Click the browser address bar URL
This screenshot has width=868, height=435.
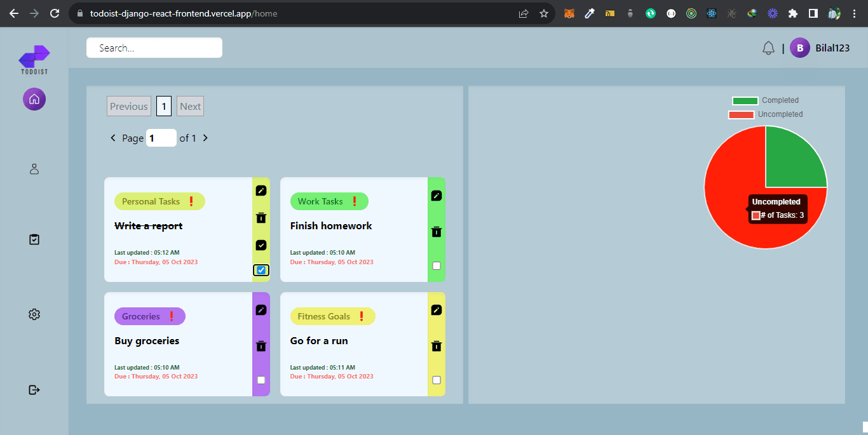pos(184,13)
